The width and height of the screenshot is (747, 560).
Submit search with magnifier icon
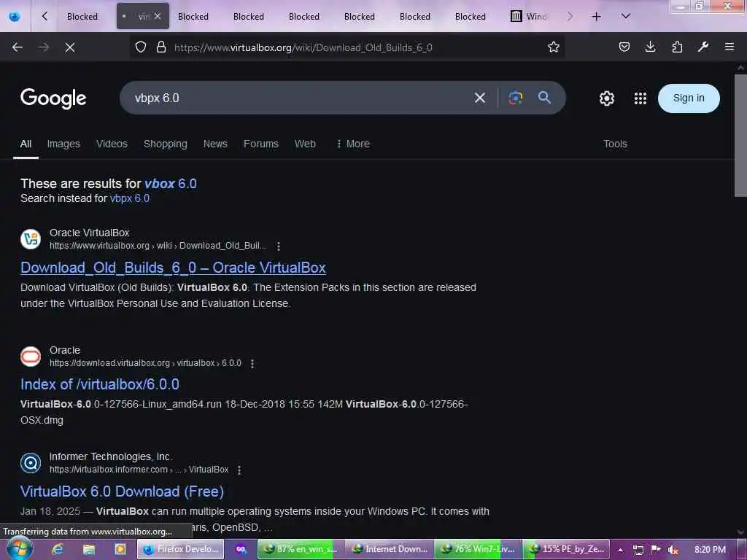click(x=544, y=98)
